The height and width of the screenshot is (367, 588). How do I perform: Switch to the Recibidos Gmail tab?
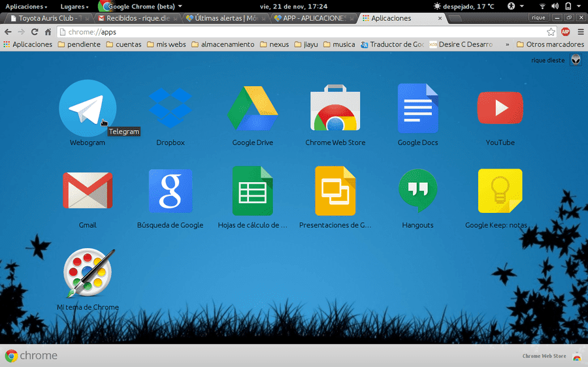pos(137,18)
